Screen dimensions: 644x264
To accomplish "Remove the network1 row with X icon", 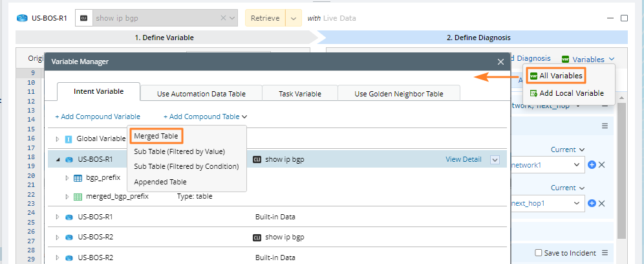I will pos(601,165).
